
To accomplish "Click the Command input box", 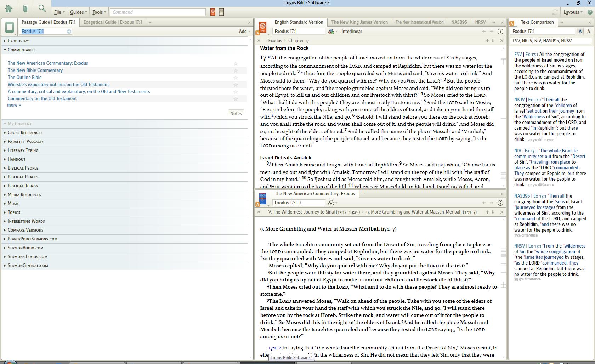I will click(x=158, y=12).
